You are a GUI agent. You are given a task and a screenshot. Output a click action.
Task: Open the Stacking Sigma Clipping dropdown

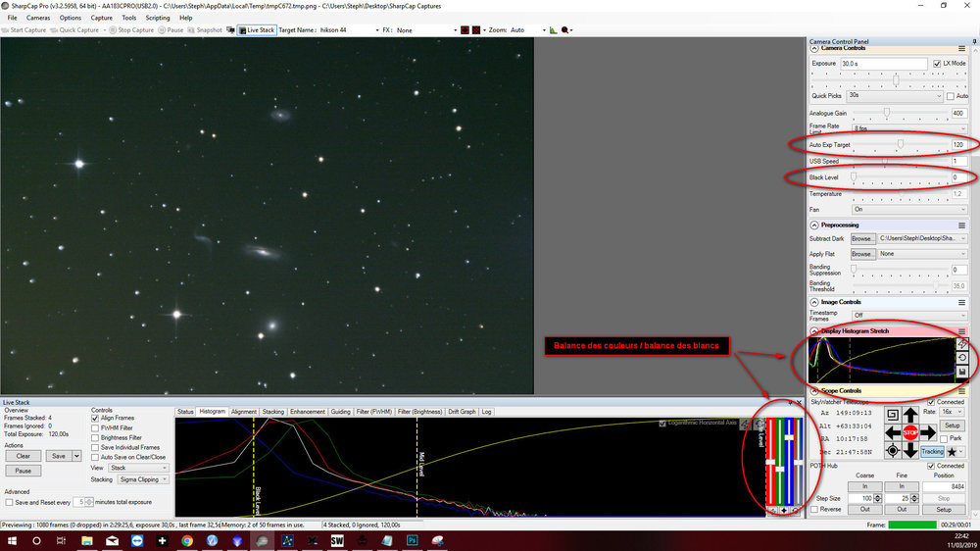[143, 479]
